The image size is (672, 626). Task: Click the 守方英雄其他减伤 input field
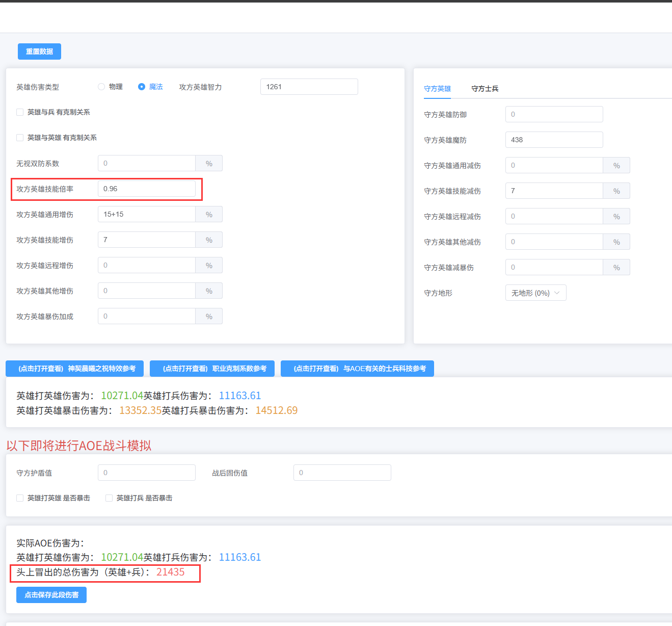click(x=554, y=242)
